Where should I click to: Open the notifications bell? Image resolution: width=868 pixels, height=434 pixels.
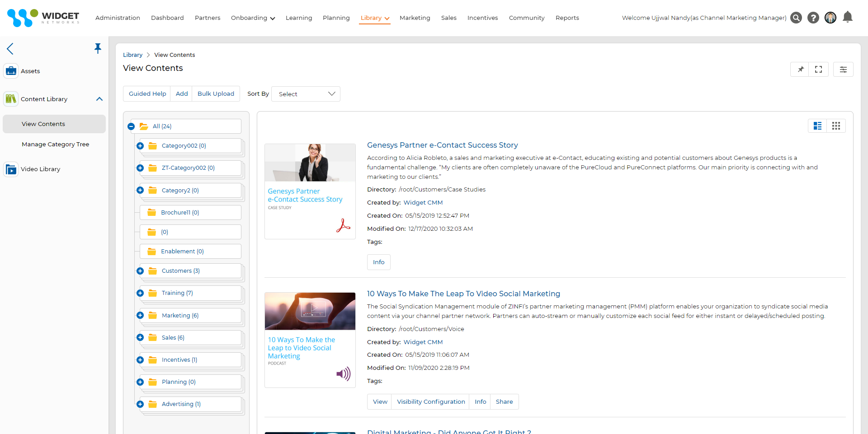(848, 17)
